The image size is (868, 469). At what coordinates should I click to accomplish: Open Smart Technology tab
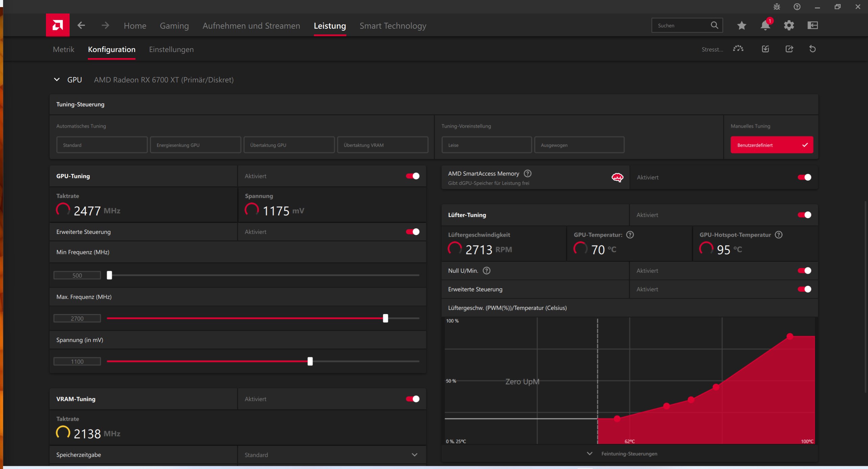[x=393, y=26]
